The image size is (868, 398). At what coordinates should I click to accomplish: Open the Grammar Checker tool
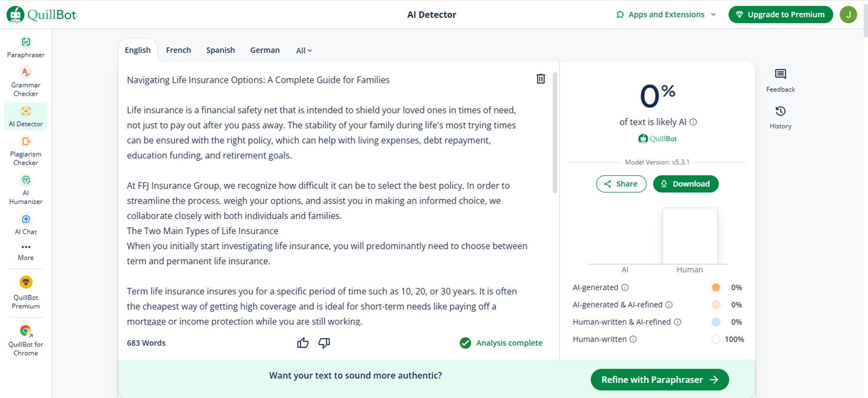point(26,82)
